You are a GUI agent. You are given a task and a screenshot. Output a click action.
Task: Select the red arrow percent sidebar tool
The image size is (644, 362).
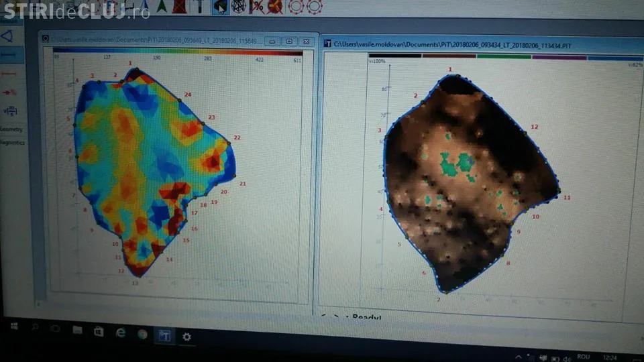coord(9,92)
